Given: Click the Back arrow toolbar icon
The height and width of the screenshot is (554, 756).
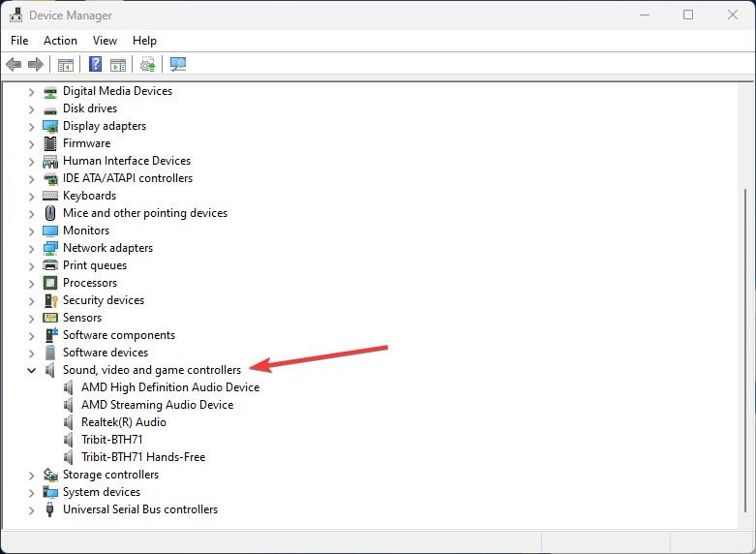Looking at the screenshot, I should [14, 64].
